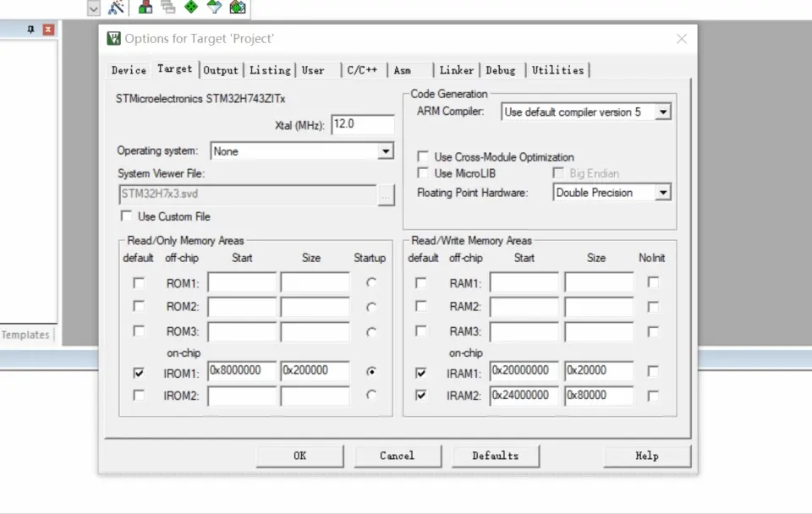Screen dimensions: 812x514
Task: Uncheck the IROM1 default checkbox
Action: 138,373
